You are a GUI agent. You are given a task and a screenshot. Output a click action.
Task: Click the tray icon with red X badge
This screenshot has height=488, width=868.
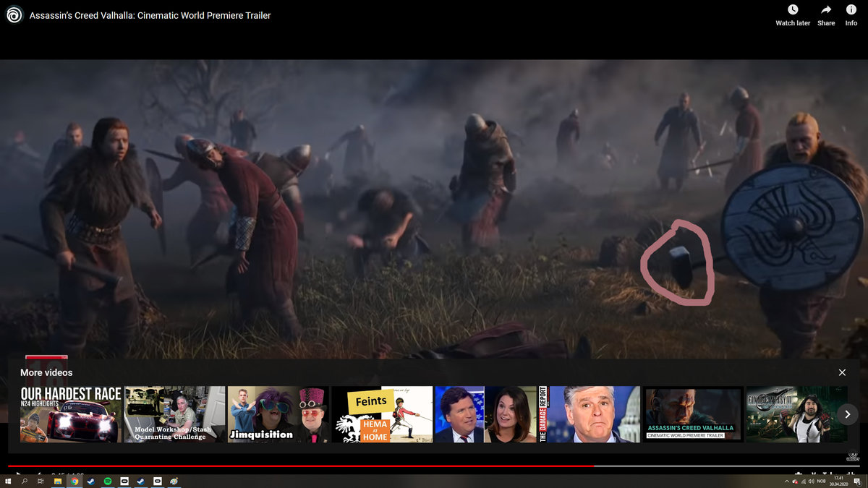pos(795,482)
